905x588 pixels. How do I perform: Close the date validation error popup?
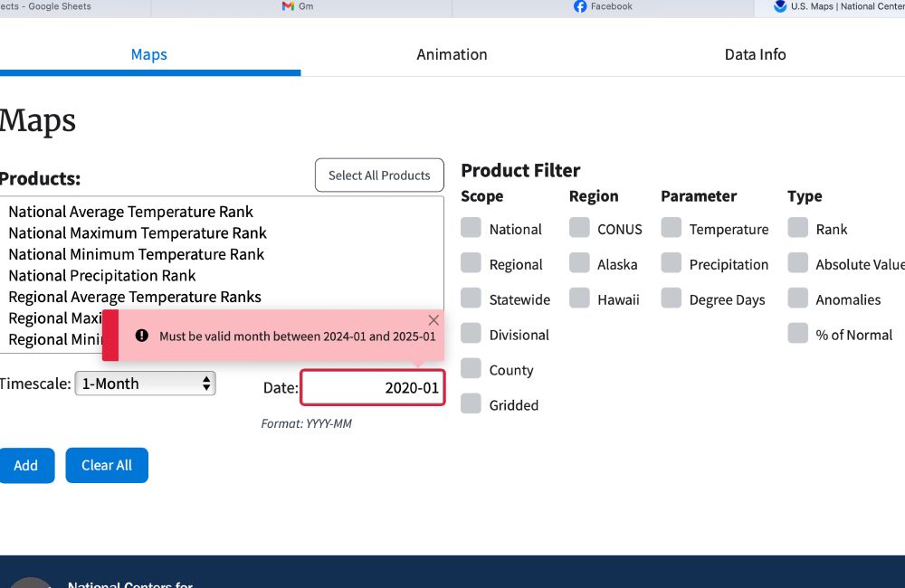[x=433, y=320]
